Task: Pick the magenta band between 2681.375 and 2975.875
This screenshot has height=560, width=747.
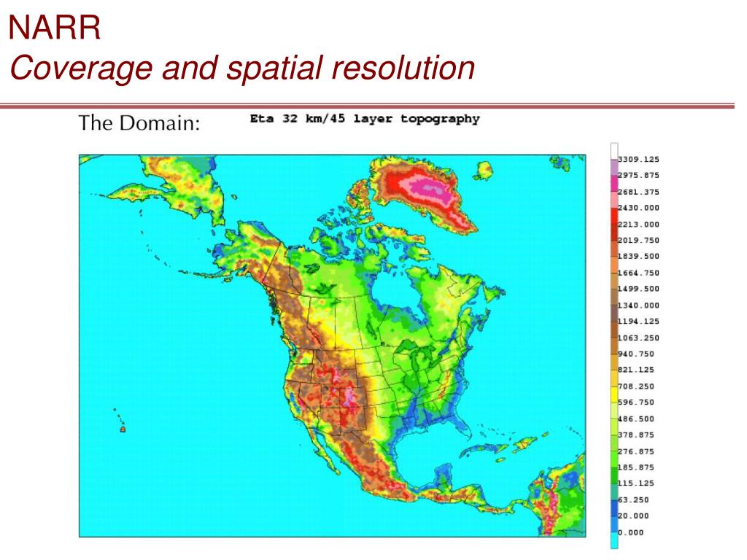Action: [x=614, y=184]
